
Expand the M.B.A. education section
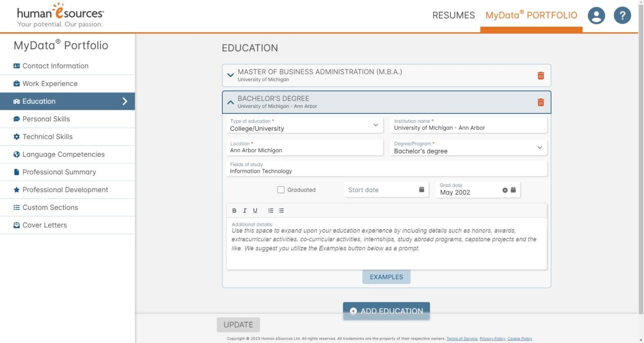click(x=230, y=75)
